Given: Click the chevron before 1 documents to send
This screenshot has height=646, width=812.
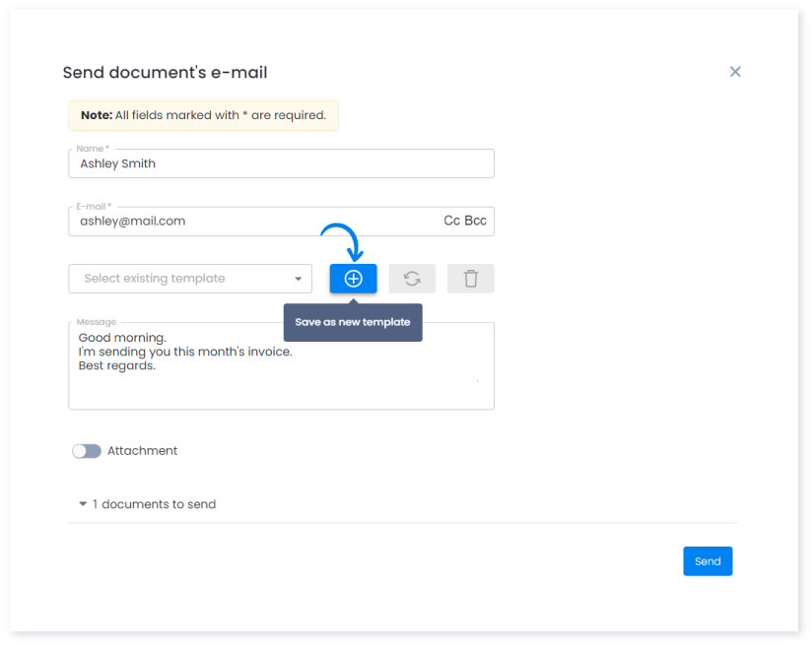Looking at the screenshot, I should [x=82, y=503].
